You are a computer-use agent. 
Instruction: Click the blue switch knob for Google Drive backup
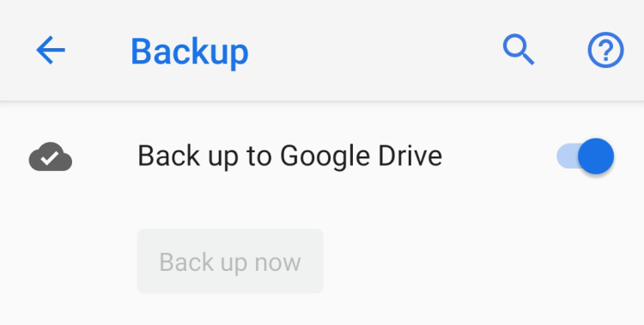[x=596, y=156]
